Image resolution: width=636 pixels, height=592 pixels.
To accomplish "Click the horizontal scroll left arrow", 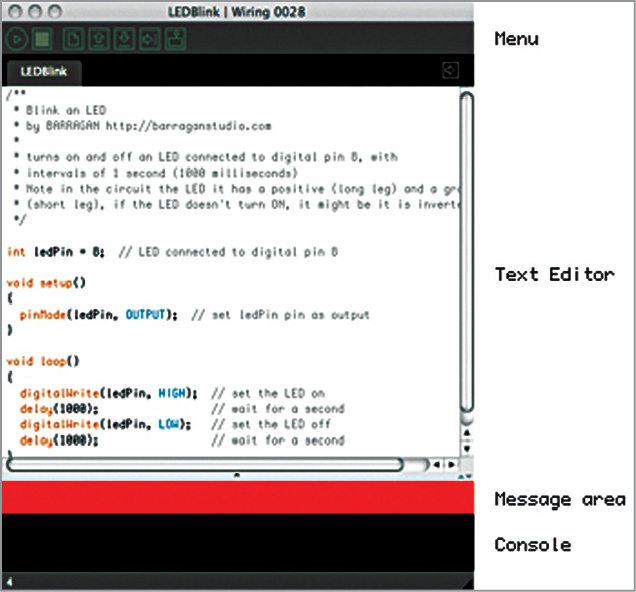I will click(435, 465).
